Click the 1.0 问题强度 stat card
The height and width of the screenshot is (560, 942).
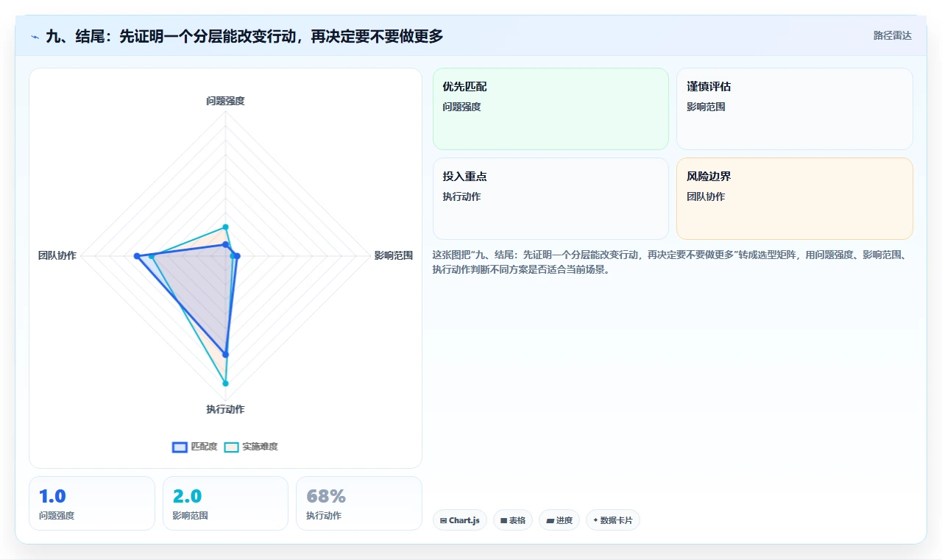[92, 503]
